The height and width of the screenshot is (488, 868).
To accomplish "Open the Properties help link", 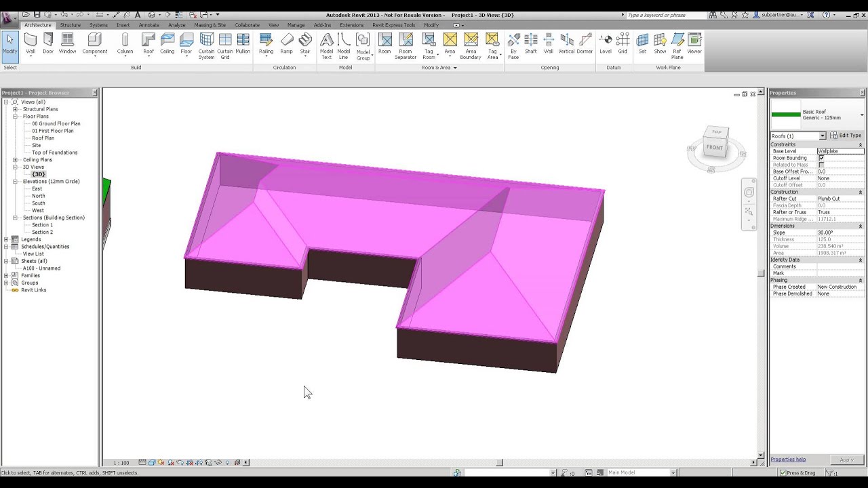I will tap(787, 459).
